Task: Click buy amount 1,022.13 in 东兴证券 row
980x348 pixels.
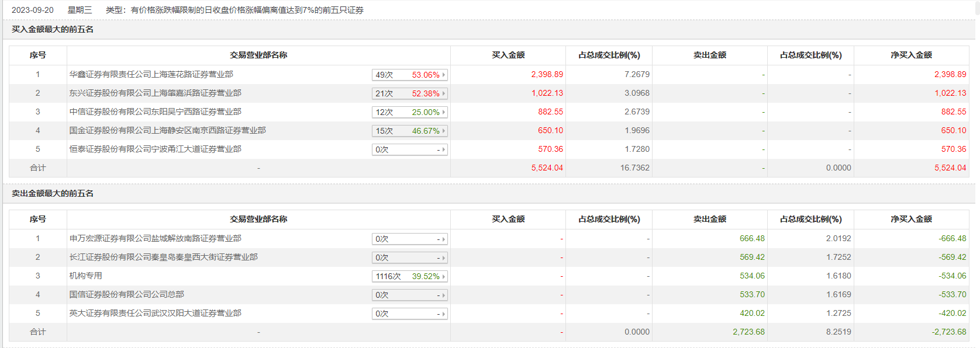Action: [547, 93]
